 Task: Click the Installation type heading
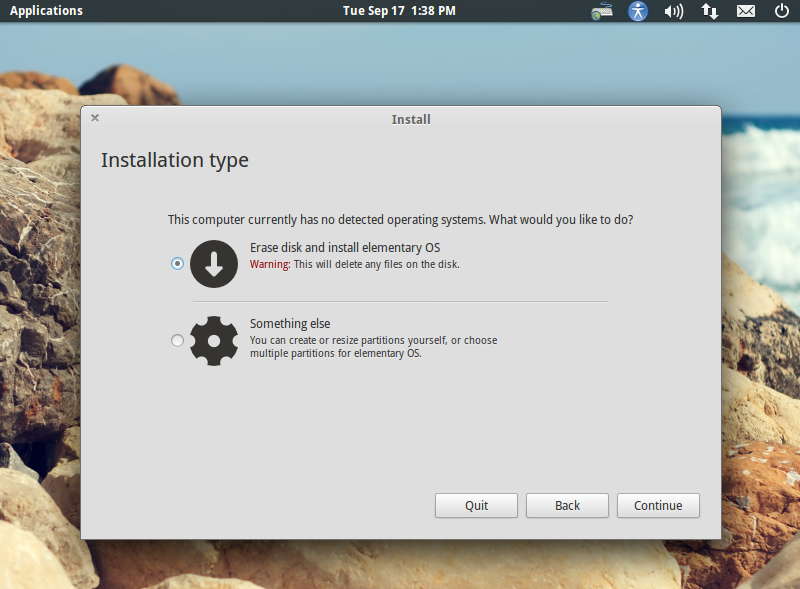coord(174,160)
